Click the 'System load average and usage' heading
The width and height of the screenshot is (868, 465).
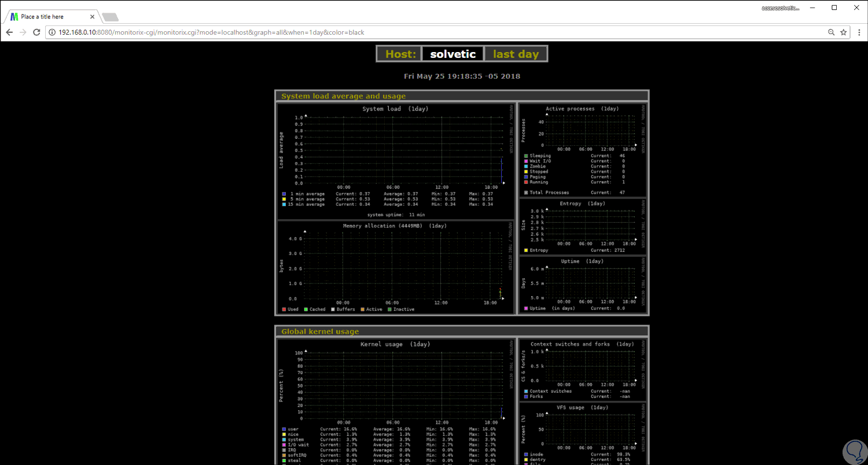coord(343,96)
